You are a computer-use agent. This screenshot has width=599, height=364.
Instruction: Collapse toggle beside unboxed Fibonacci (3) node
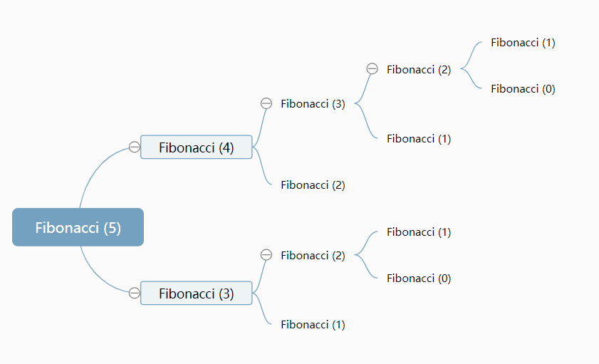pos(266,103)
